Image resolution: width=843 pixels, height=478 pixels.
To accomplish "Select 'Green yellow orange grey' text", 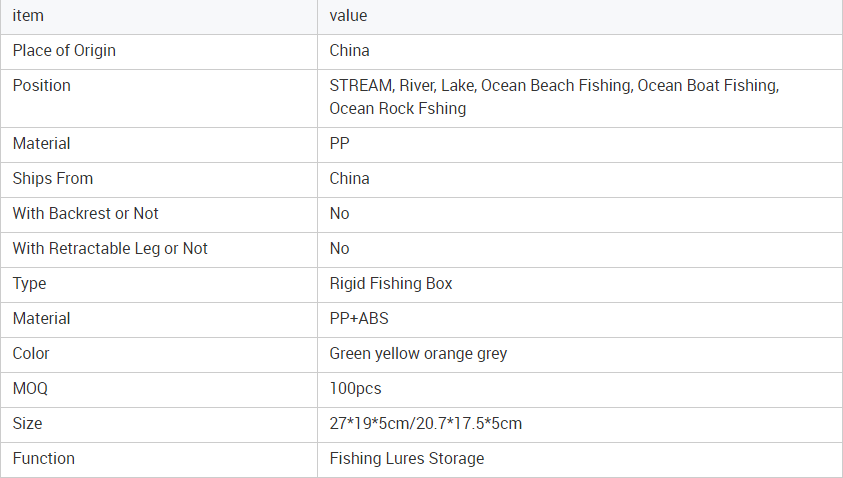I will pyautogui.click(x=418, y=354).
